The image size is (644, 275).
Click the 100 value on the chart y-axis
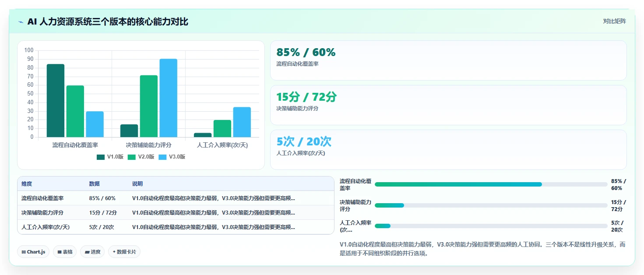(x=29, y=50)
